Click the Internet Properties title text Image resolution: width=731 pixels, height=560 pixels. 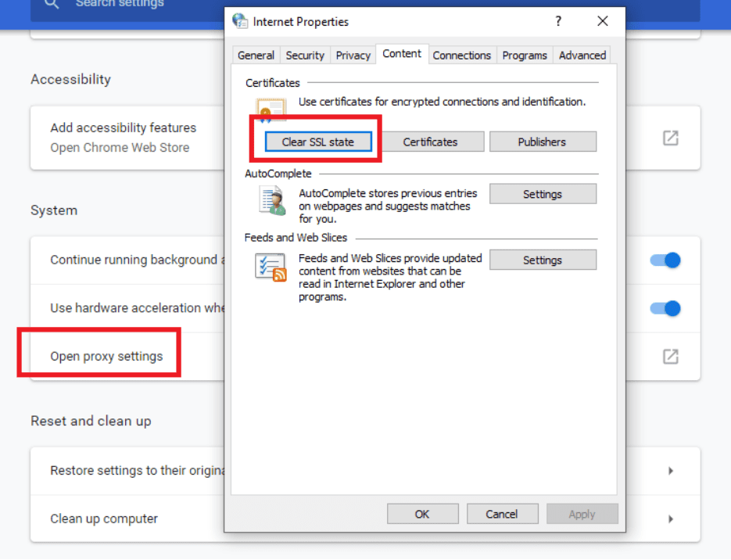coord(301,21)
